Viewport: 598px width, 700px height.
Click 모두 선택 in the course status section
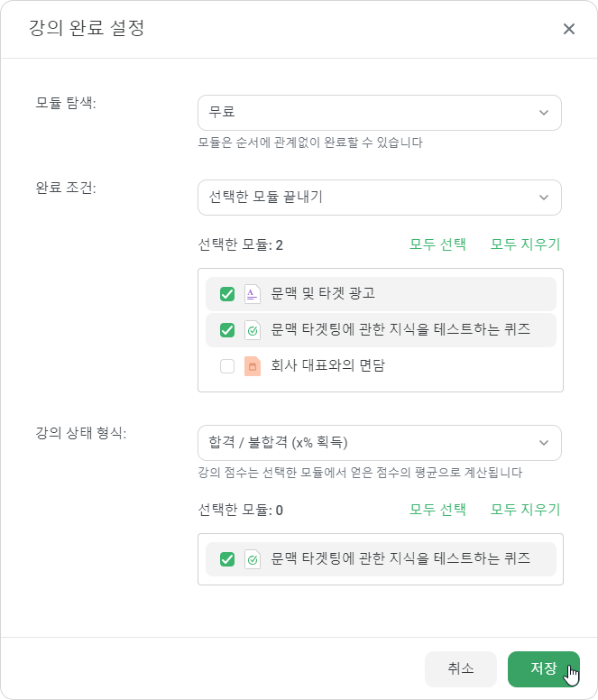tap(437, 510)
